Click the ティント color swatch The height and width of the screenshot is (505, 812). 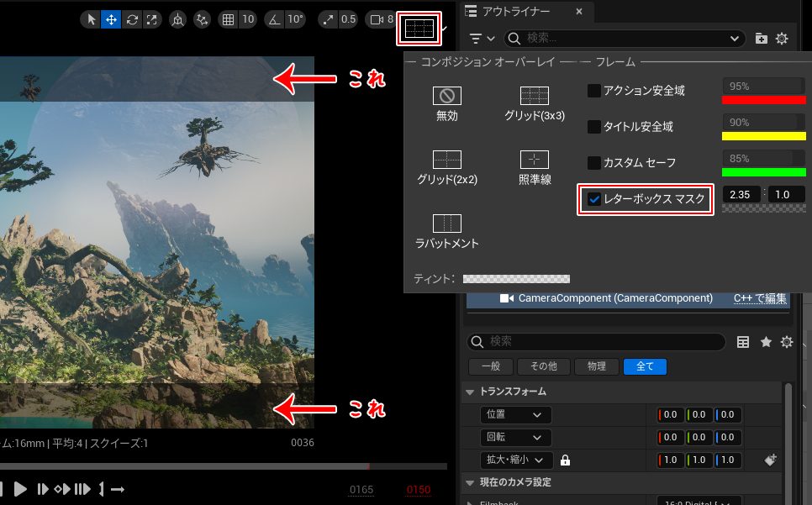(516, 278)
